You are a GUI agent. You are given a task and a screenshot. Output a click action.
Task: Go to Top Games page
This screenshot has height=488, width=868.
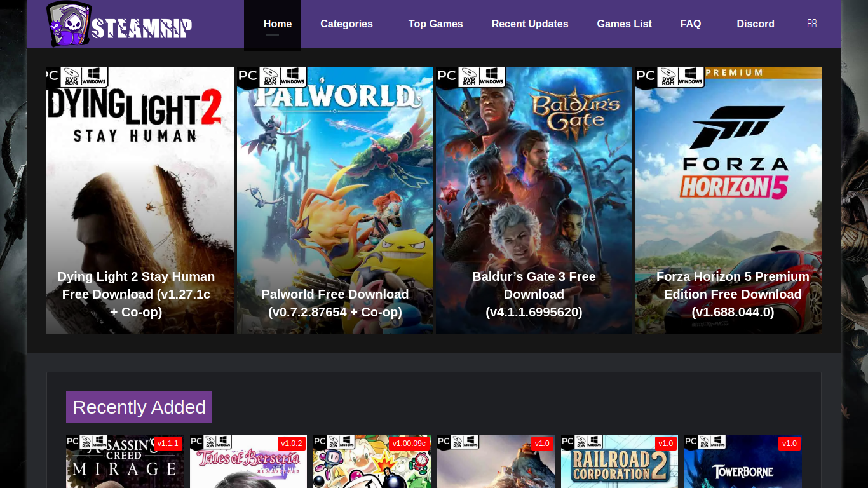436,24
